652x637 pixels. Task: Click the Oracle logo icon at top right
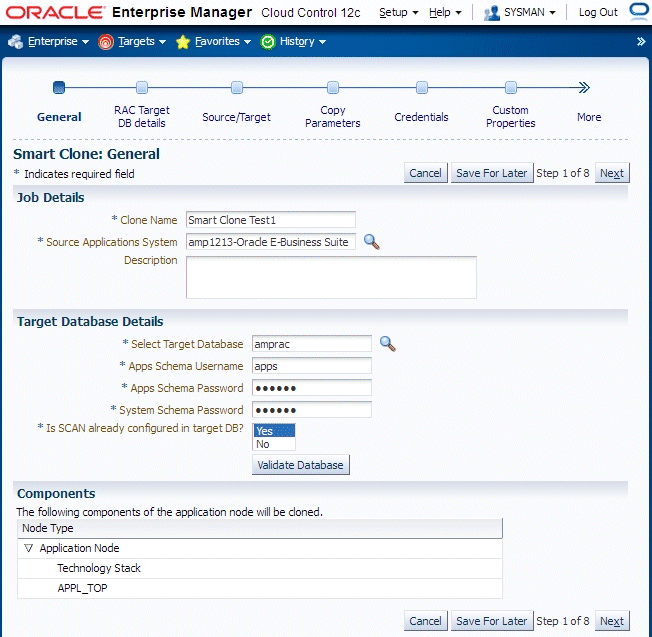coord(640,10)
